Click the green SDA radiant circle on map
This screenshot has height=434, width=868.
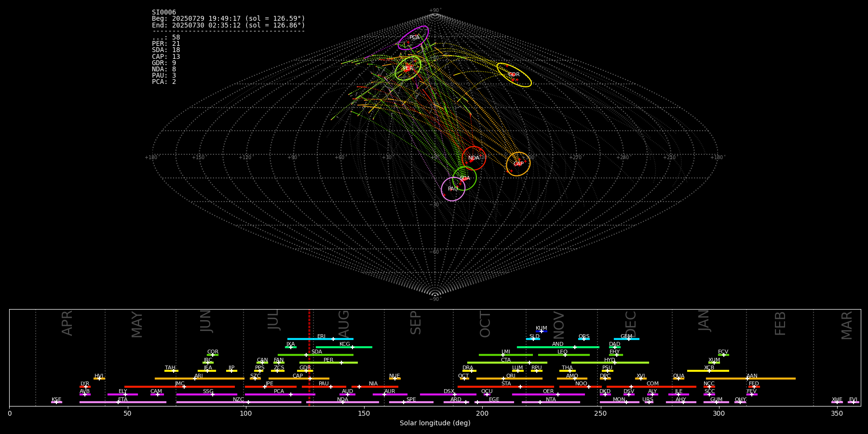click(465, 178)
